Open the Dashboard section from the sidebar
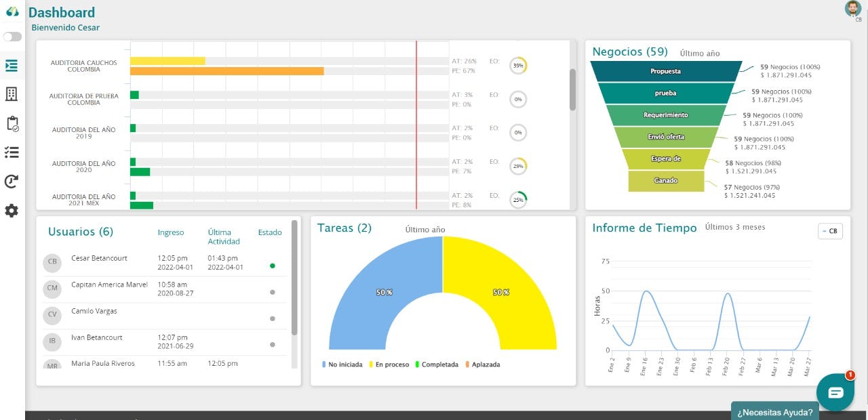Screen dimensions: 868x420 [x=12, y=65]
